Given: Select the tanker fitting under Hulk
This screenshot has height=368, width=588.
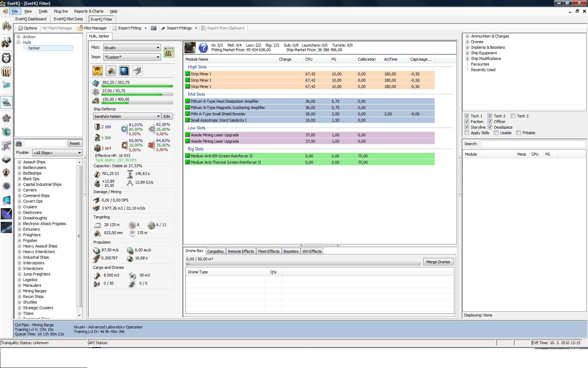Looking at the screenshot, I should click(x=50, y=48).
